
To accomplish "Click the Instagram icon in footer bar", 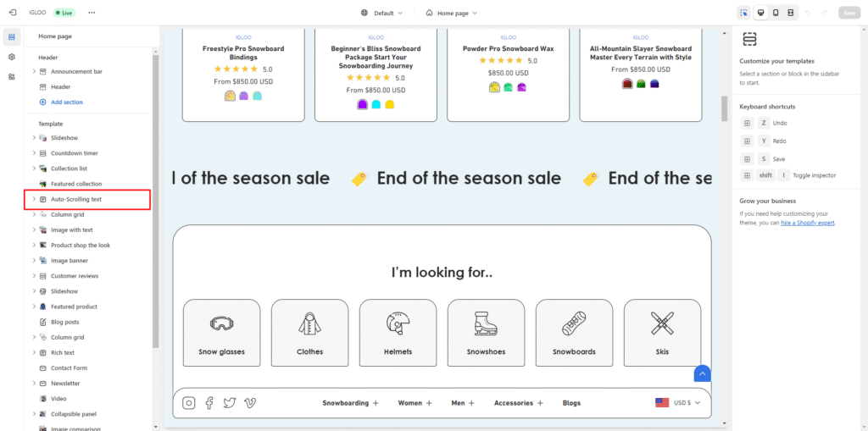I will [189, 403].
